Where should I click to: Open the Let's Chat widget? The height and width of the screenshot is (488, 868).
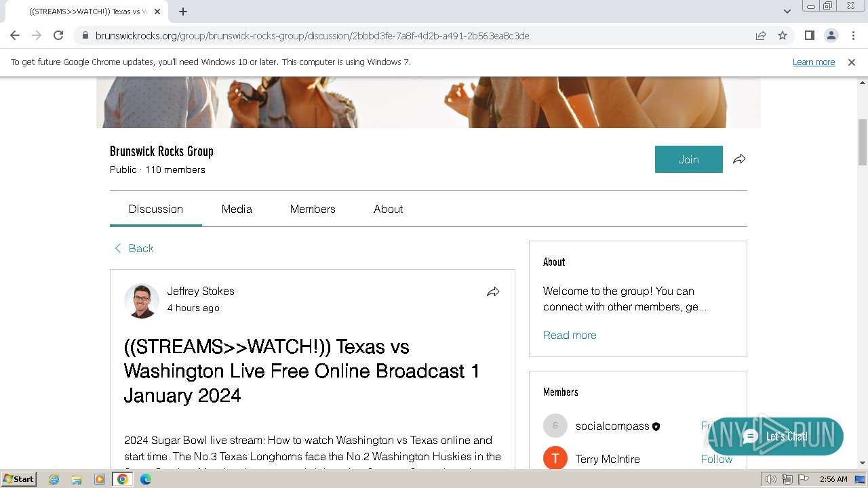[775, 436]
